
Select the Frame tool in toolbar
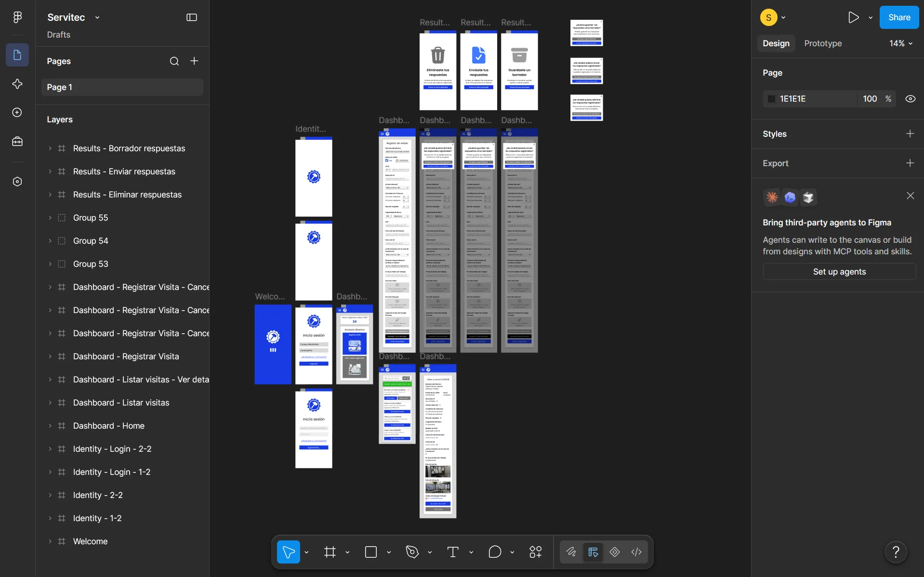330,552
